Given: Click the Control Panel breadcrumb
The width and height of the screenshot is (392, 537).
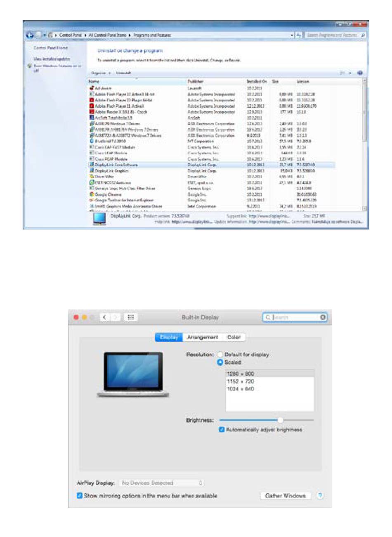Looking at the screenshot, I should pyautogui.click(x=71, y=35).
